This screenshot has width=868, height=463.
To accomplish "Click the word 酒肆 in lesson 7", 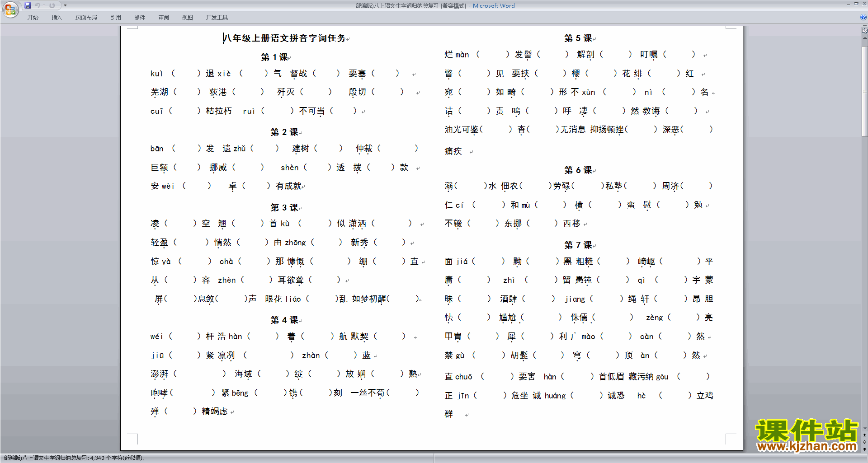I will [509, 299].
